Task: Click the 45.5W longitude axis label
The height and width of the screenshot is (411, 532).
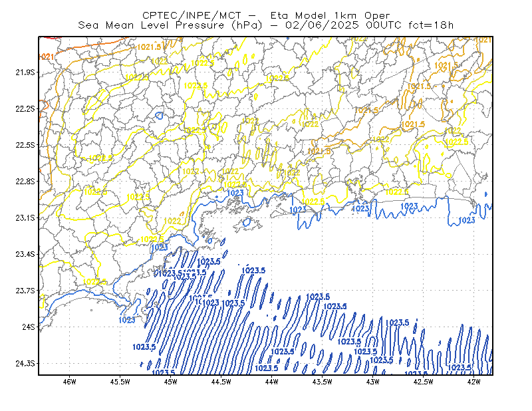Action: point(120,382)
